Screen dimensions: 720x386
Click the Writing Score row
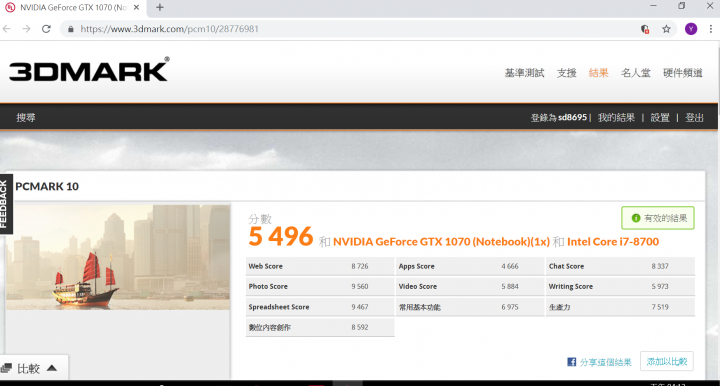[x=620, y=286]
